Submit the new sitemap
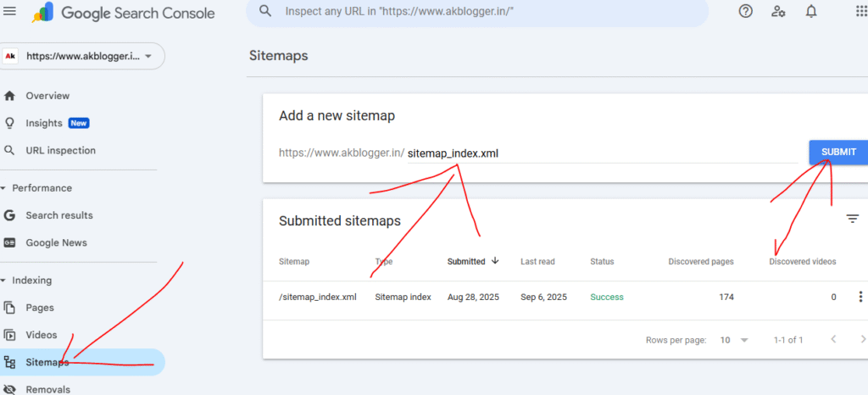The width and height of the screenshot is (868, 395). pos(838,152)
